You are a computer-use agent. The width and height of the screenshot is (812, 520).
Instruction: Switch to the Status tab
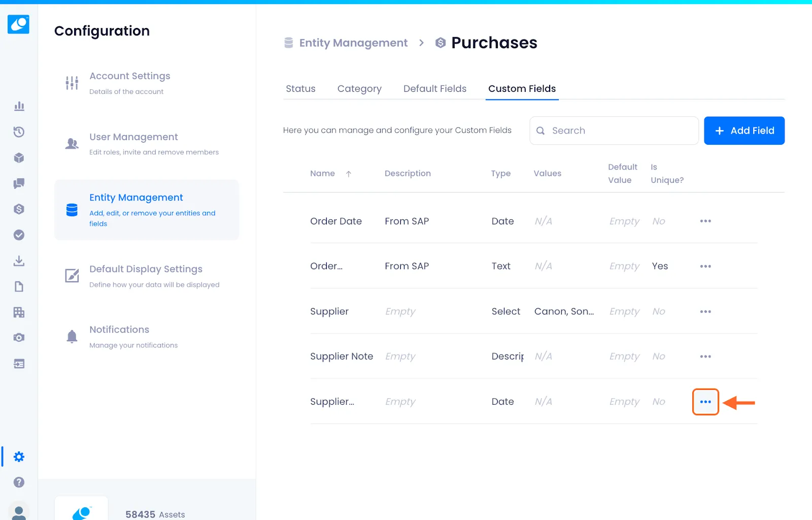(x=300, y=89)
